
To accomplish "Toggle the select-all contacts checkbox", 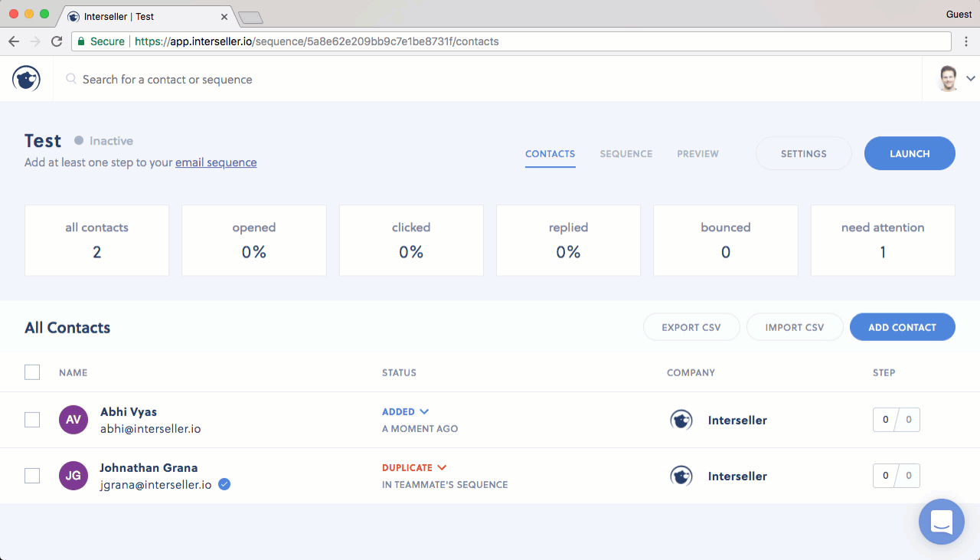I will pyautogui.click(x=32, y=372).
